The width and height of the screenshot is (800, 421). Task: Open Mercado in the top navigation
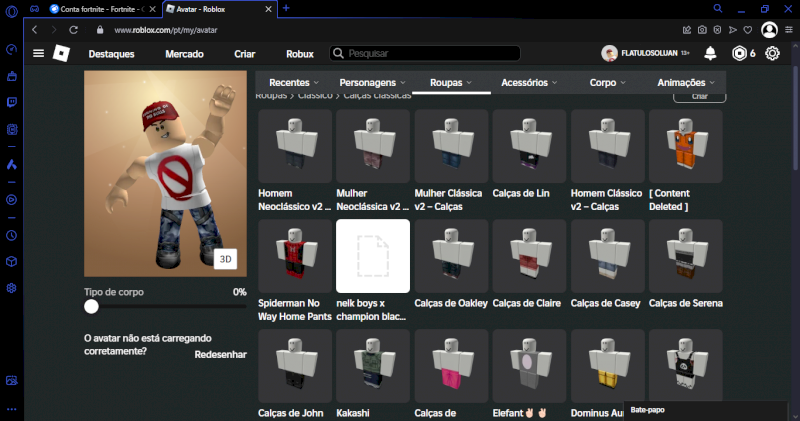pos(184,53)
